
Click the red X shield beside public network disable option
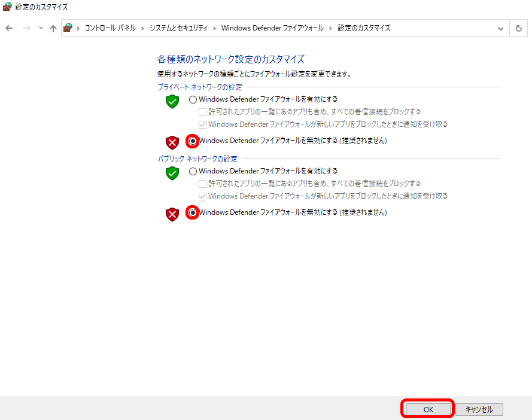172,214
